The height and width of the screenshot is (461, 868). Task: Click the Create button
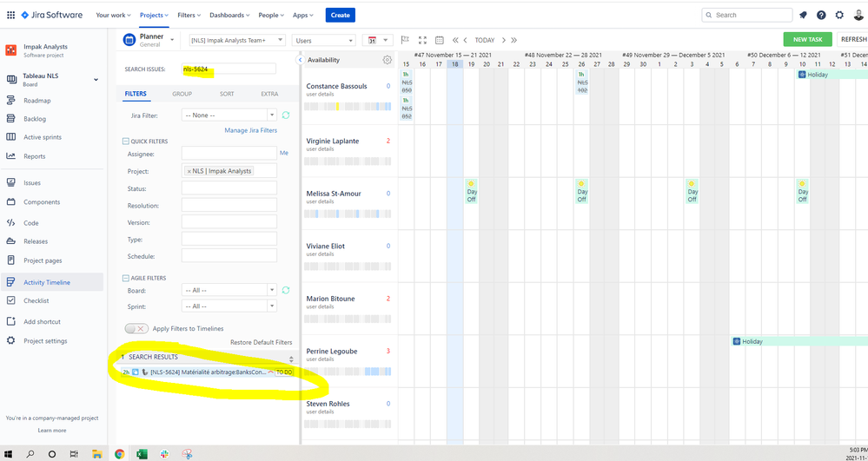[340, 15]
